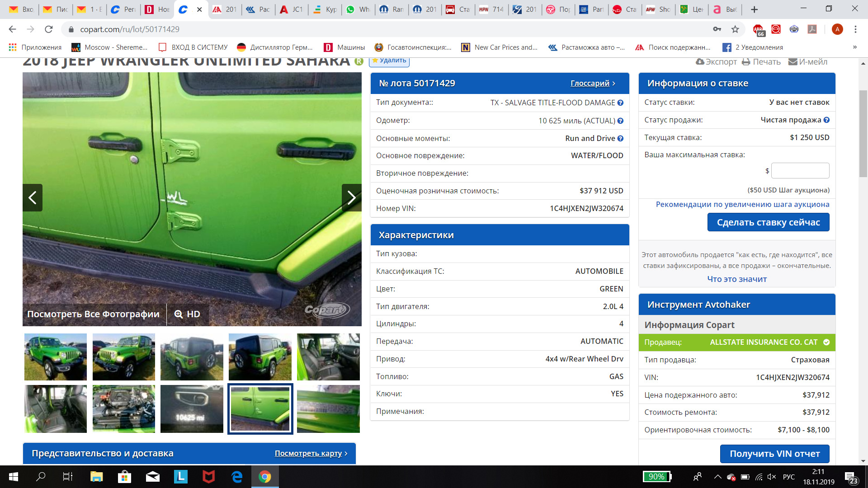Select odometer 10625 mi thumbnail
Screen dimensions: 868x488
coord(192,409)
